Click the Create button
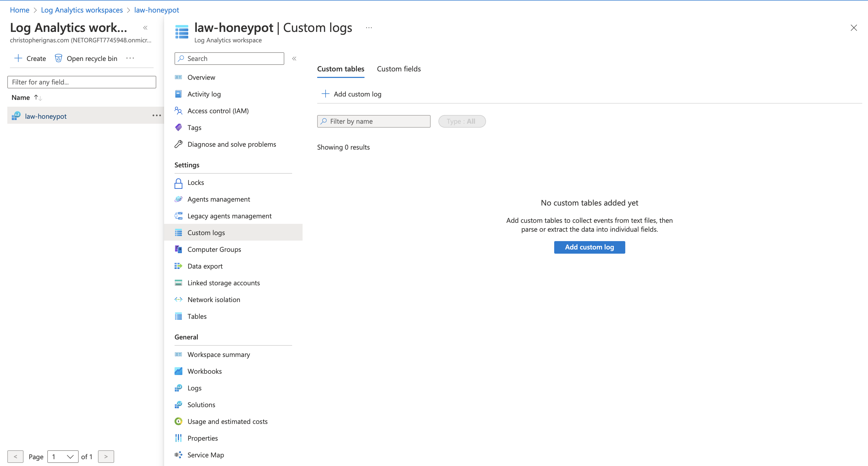Viewport: 868px width, 466px height. (30, 59)
